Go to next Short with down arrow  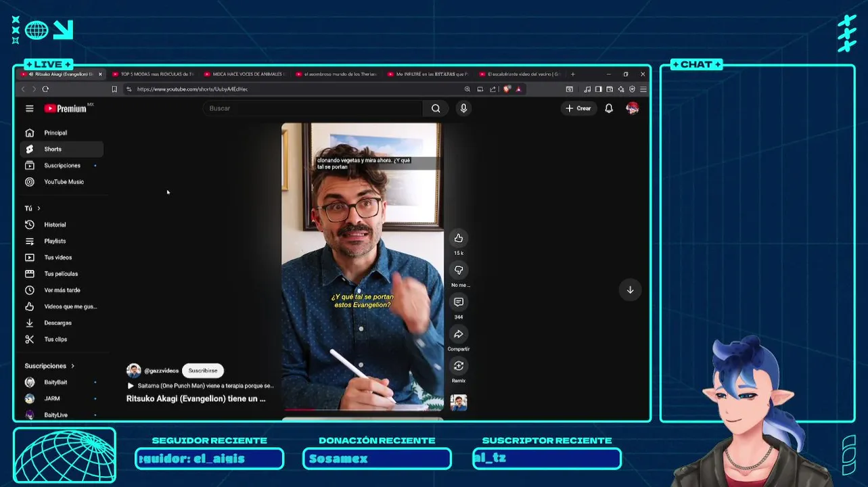(x=630, y=289)
